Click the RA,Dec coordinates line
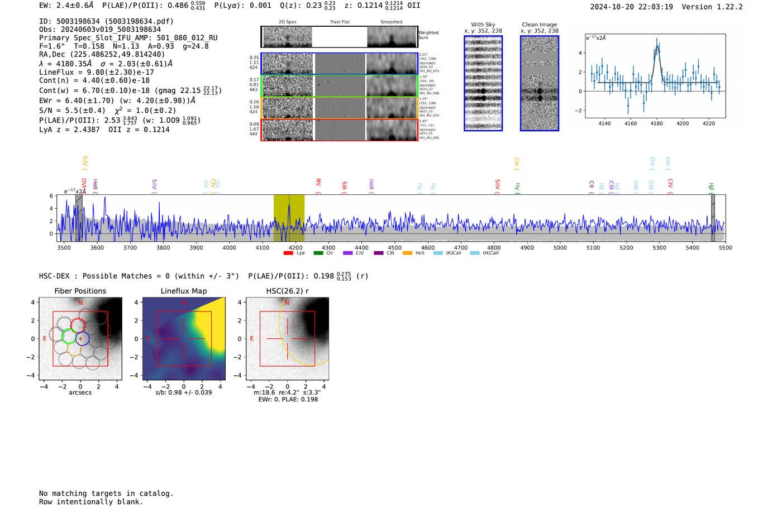 [x=102, y=55]
